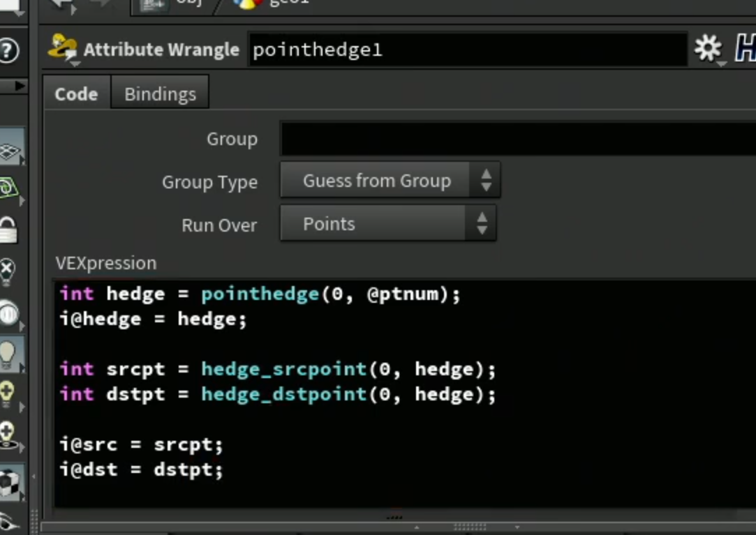Click the line i@dst = dstpt;
756x535 pixels.
[142, 469]
